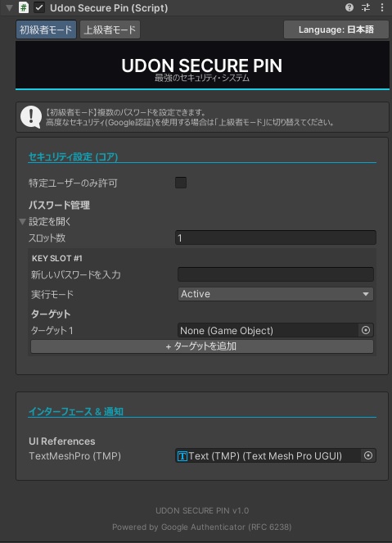392x543 pixels.
Task: Click the bold ターゲット heading
Action: pos(51,314)
